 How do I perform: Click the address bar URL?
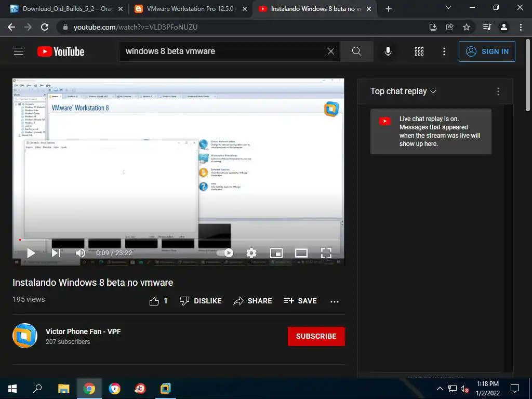point(136,27)
